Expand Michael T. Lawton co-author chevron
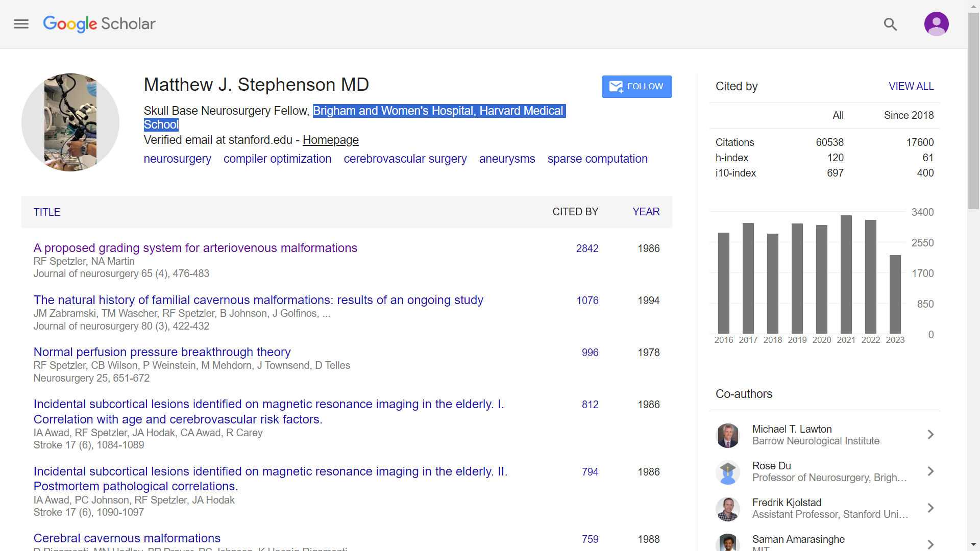Screen dimensions: 980x551 pyautogui.click(x=930, y=435)
